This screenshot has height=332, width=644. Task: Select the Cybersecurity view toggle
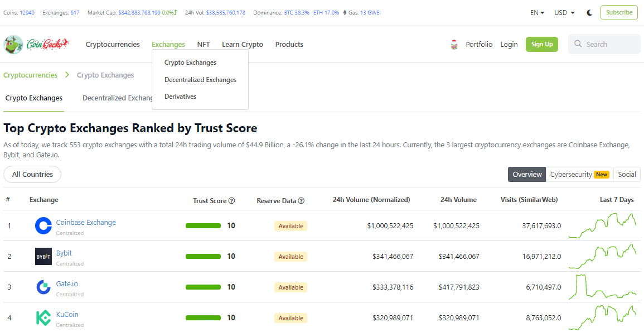(579, 174)
